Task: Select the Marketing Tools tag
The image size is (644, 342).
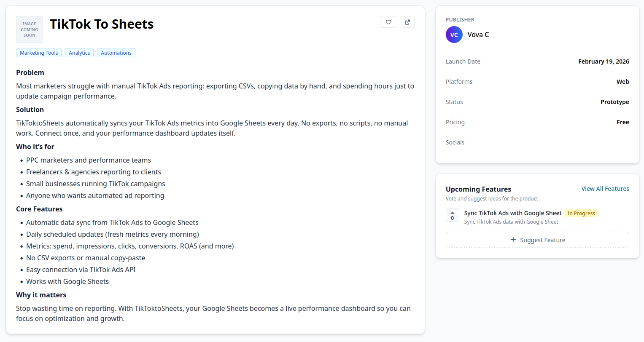Action: pos(38,53)
